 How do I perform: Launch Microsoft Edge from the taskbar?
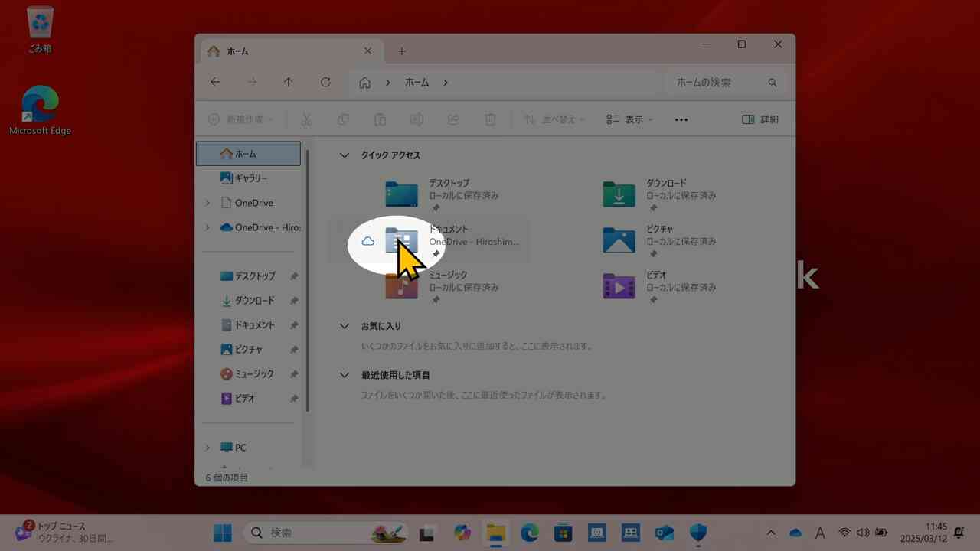(529, 532)
